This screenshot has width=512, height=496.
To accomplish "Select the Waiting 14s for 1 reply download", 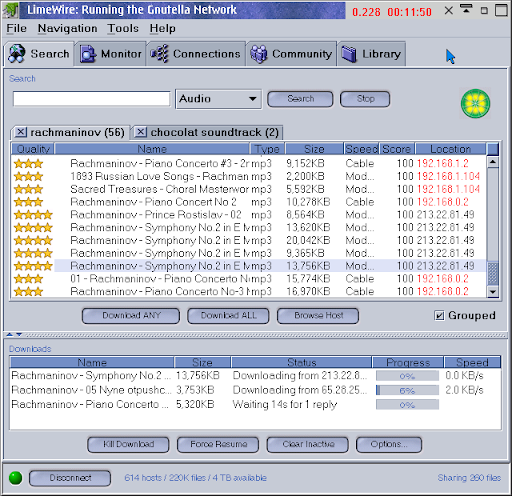I will [x=255, y=404].
